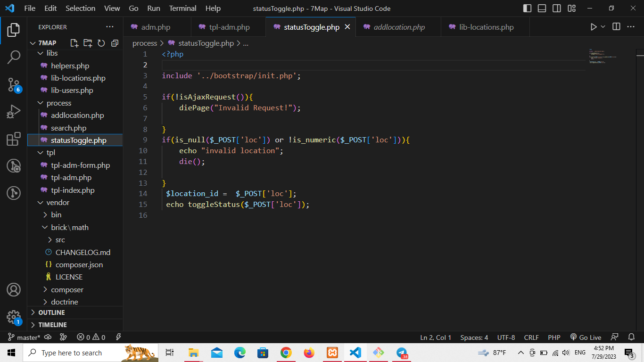Click the code minimap preview
This screenshot has width=644, height=362.
pyautogui.click(x=602, y=56)
